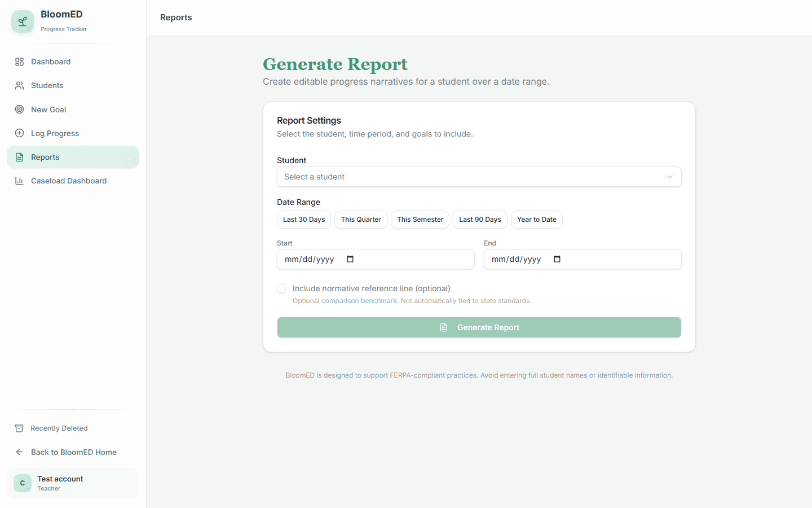812x508 pixels.
Task: Click the FERPA-compliant practices footer note
Action: click(x=479, y=375)
